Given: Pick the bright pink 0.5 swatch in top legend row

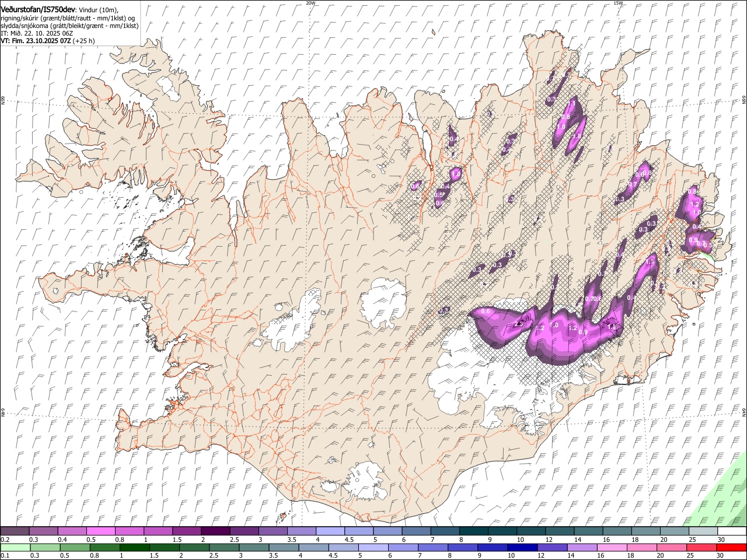Looking at the screenshot, I should [x=100, y=531].
